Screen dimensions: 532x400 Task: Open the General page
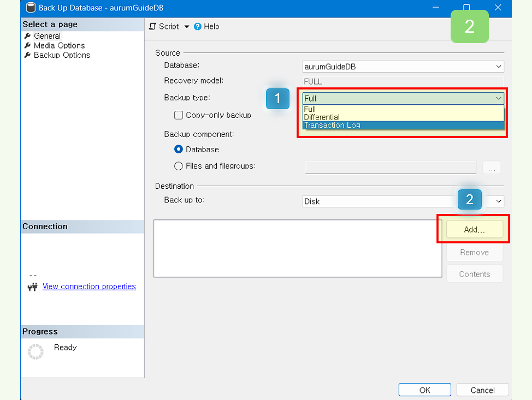pos(47,36)
